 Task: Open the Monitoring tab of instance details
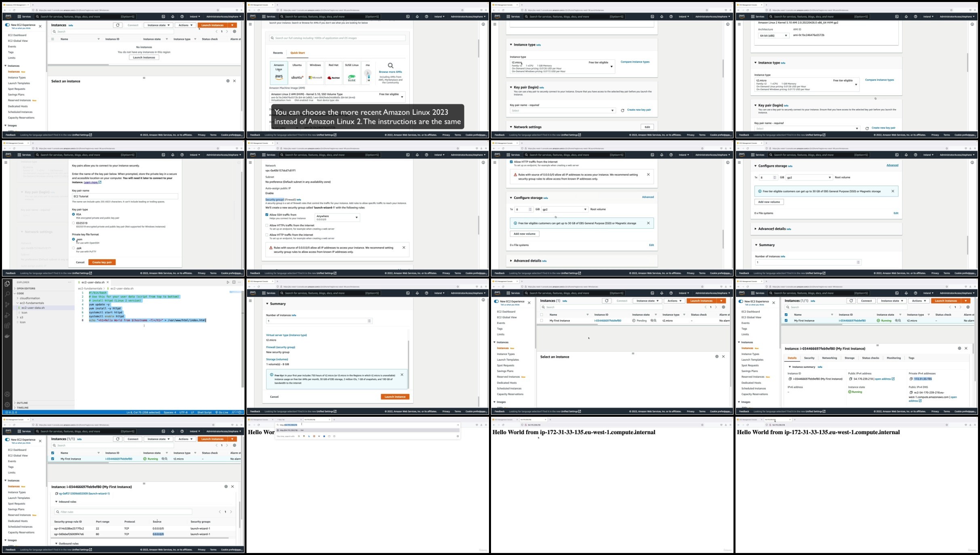click(x=894, y=358)
